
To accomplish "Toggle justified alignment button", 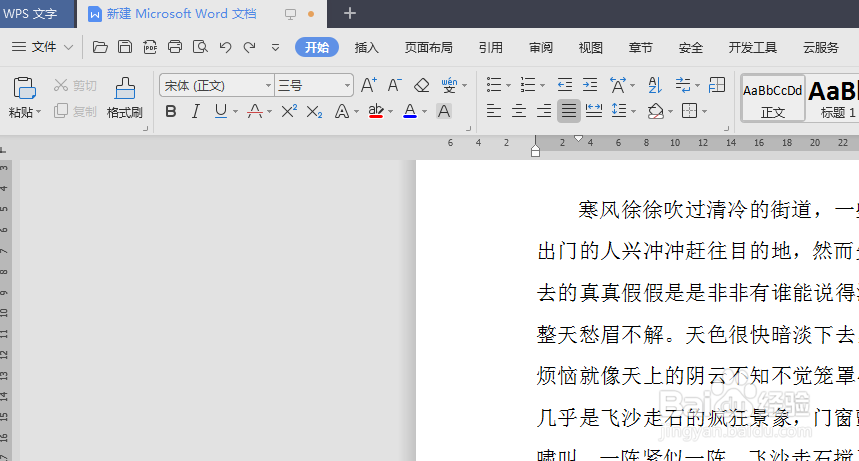I will point(569,111).
